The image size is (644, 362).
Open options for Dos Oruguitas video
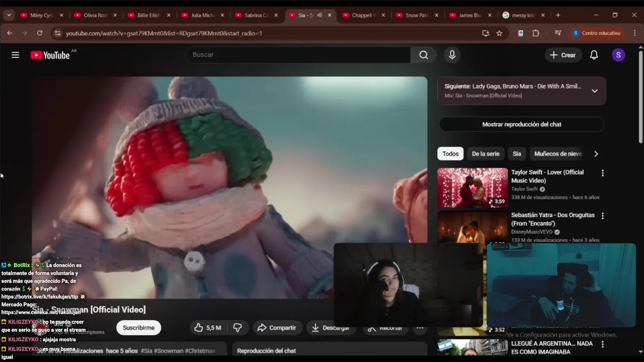[602, 216]
